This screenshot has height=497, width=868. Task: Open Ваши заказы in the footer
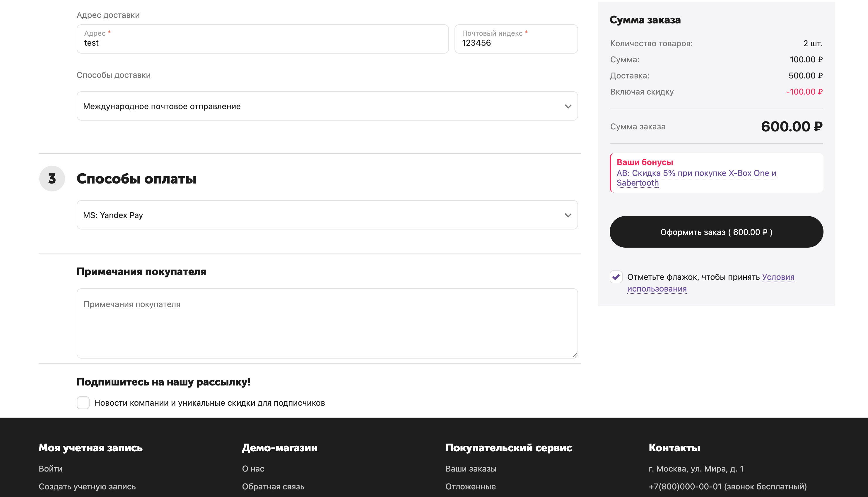pyautogui.click(x=471, y=469)
